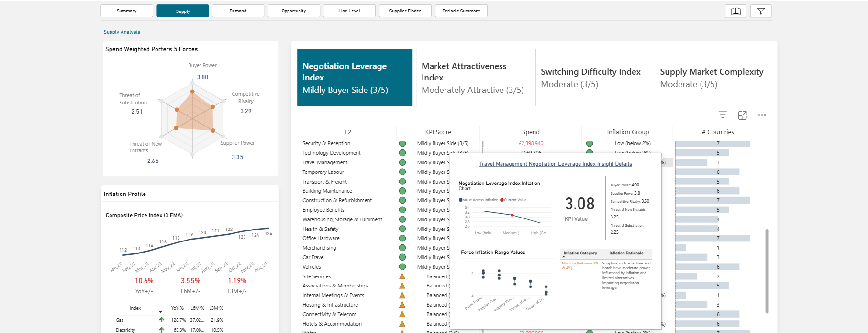
Task: Select the Market Attractiveness Index card
Action: click(x=474, y=78)
